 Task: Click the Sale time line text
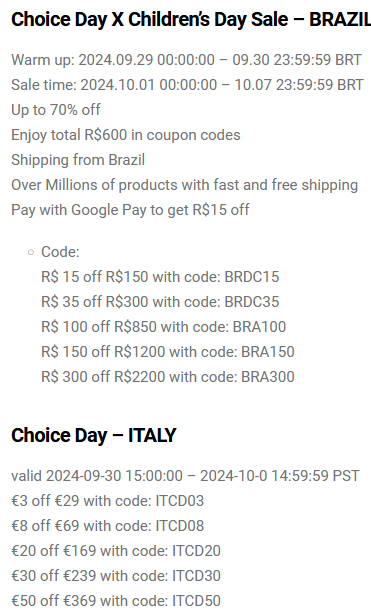click(187, 85)
